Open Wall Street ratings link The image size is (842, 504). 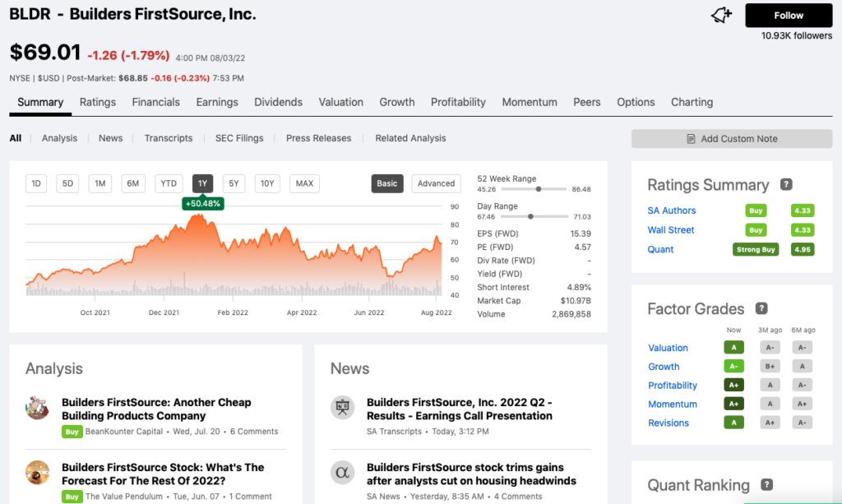(x=671, y=229)
